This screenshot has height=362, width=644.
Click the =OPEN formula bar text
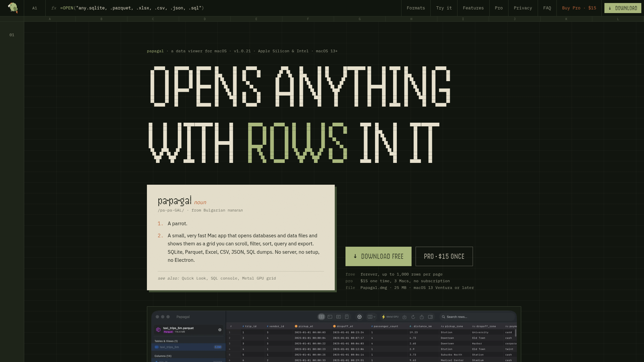coord(132,8)
